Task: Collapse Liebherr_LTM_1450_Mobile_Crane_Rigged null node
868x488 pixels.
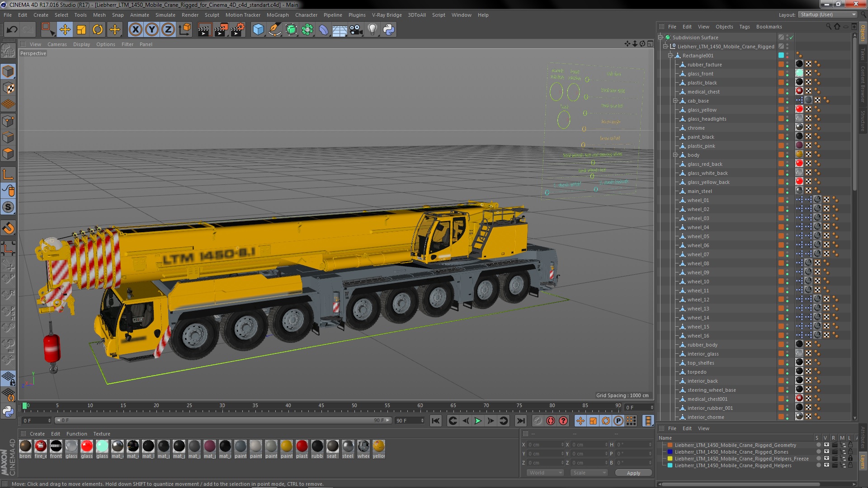Action: (x=665, y=47)
